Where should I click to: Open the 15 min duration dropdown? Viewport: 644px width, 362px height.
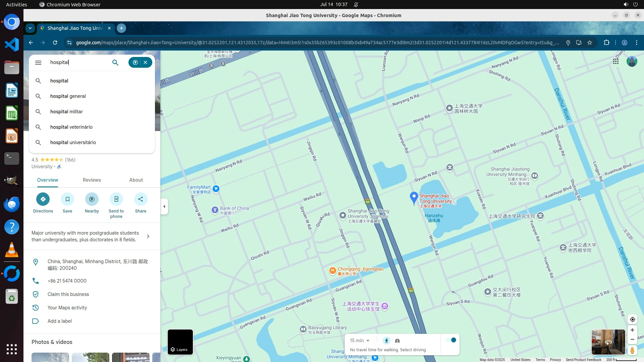coord(360,341)
